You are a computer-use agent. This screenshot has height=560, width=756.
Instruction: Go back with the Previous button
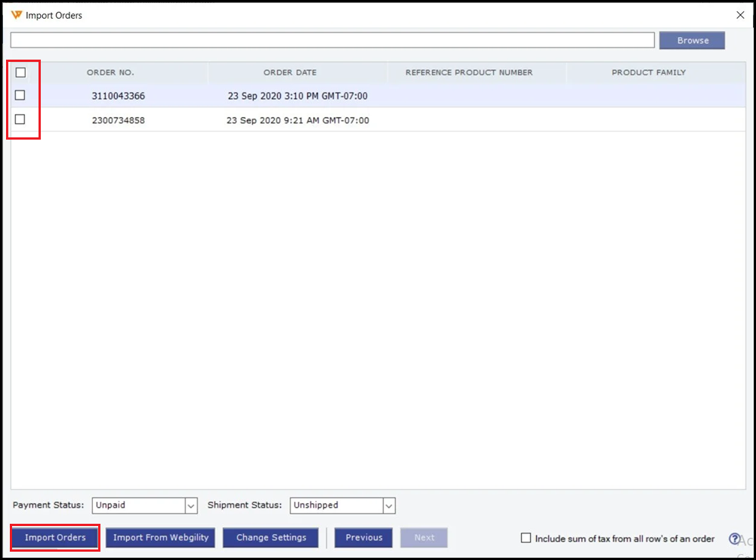pos(363,538)
